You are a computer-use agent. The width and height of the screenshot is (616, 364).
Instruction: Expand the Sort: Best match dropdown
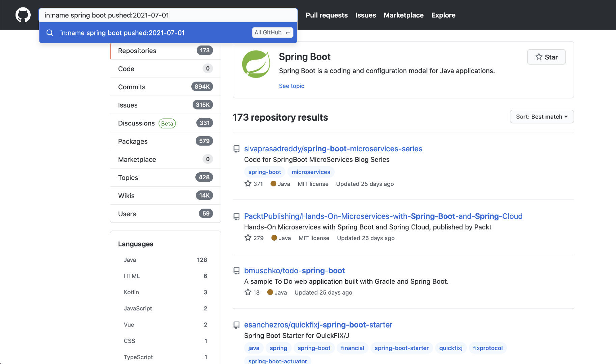pyautogui.click(x=542, y=117)
